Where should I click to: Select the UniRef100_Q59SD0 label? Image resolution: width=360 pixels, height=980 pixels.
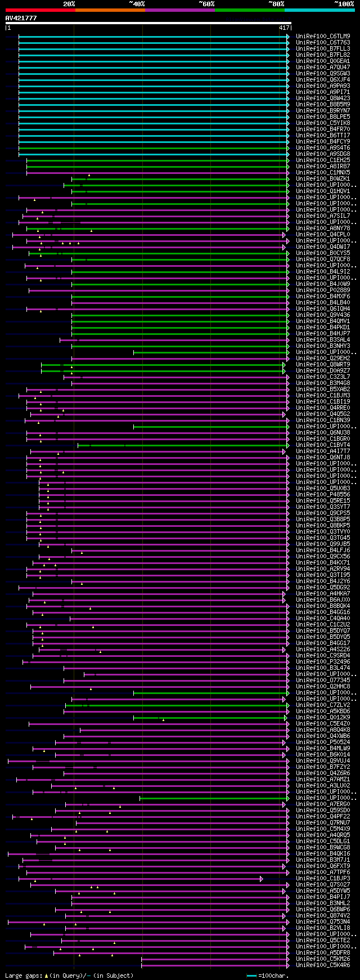pyautogui.click(x=323, y=811)
